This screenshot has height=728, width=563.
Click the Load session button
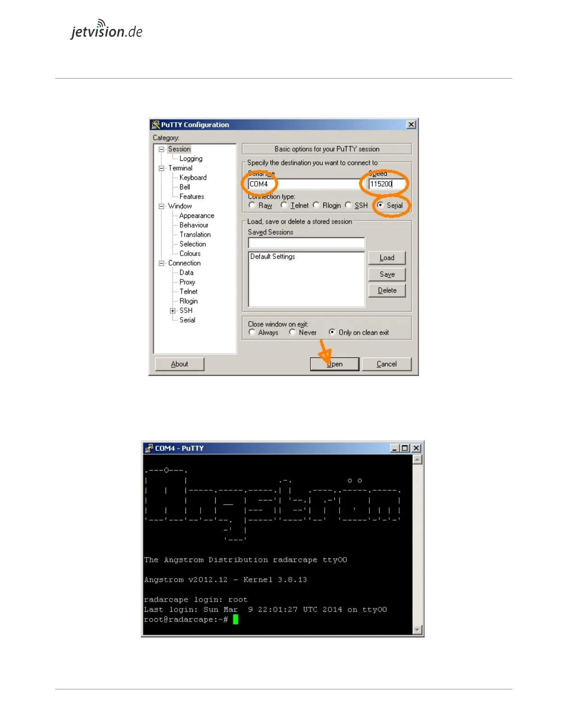(387, 258)
